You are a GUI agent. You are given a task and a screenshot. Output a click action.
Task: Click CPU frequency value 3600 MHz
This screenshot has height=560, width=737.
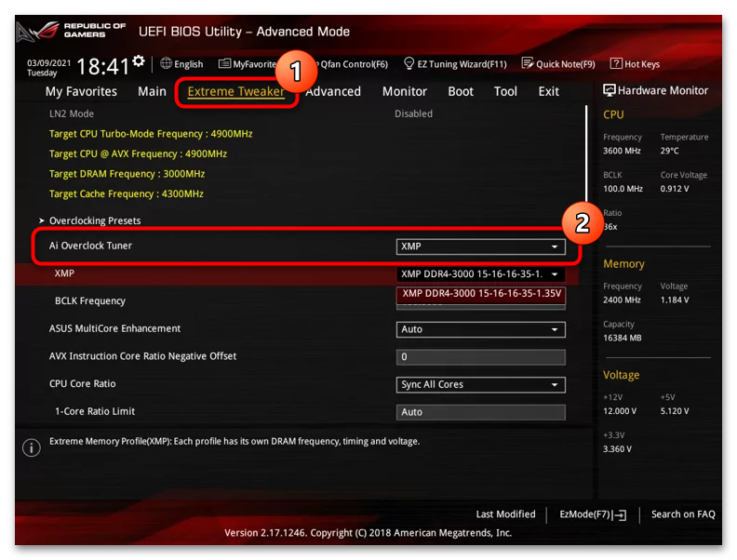pyautogui.click(x=622, y=151)
